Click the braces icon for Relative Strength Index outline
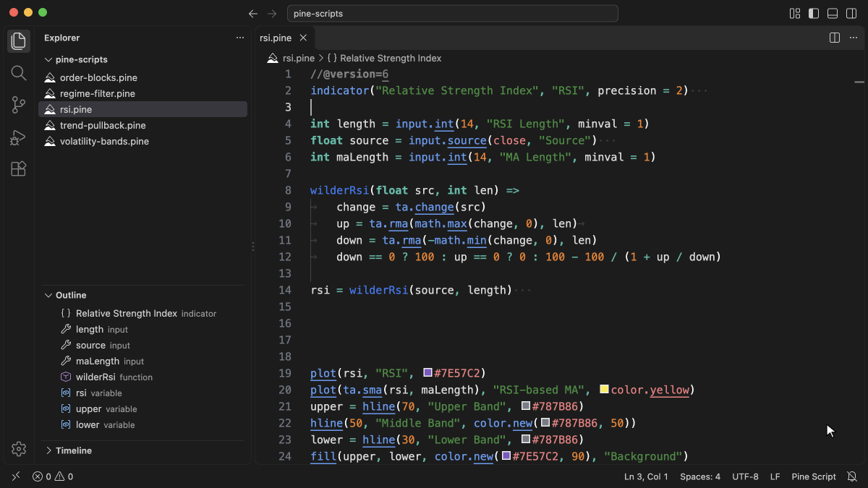The height and width of the screenshot is (488, 868). click(x=66, y=313)
